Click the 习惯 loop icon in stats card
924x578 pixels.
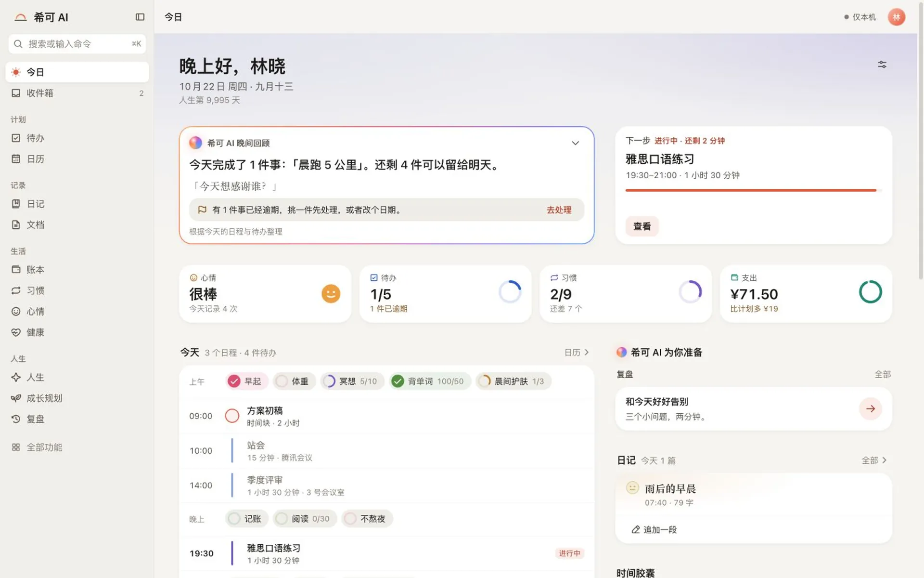[x=554, y=277]
